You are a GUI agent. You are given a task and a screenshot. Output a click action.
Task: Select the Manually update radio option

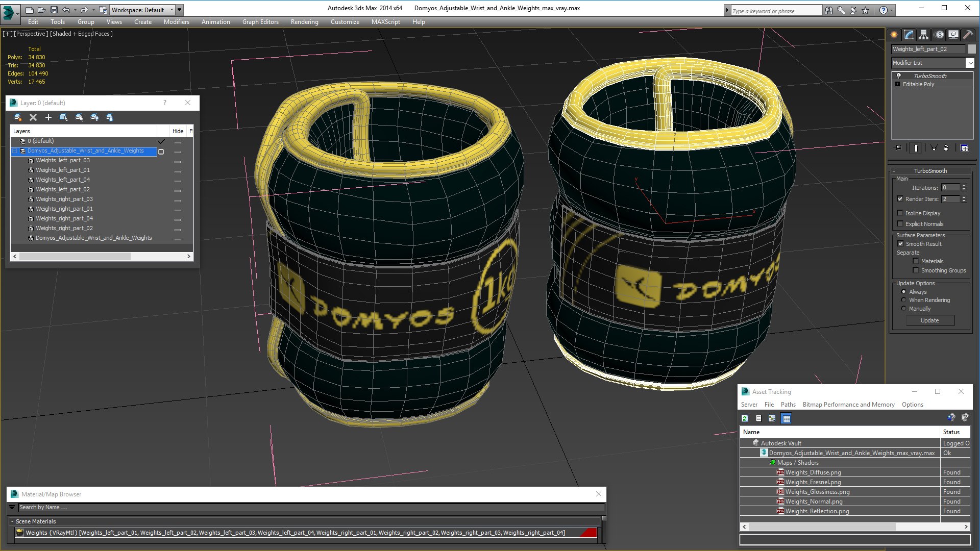pyautogui.click(x=904, y=309)
